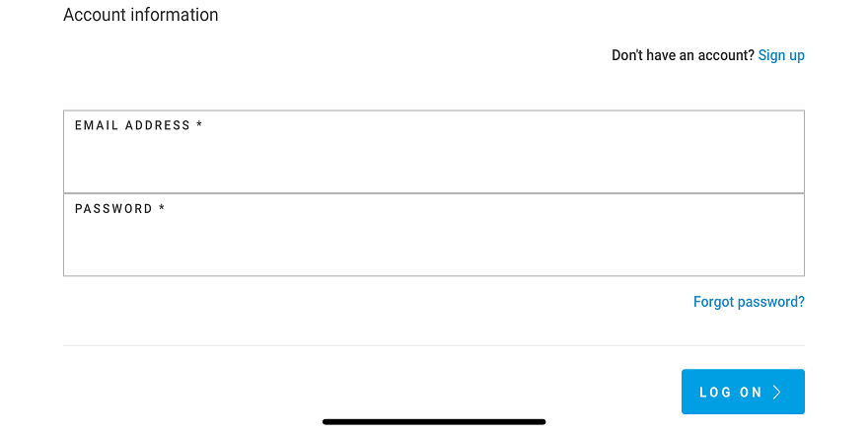Click the asterisk beside Password label

tap(162, 209)
